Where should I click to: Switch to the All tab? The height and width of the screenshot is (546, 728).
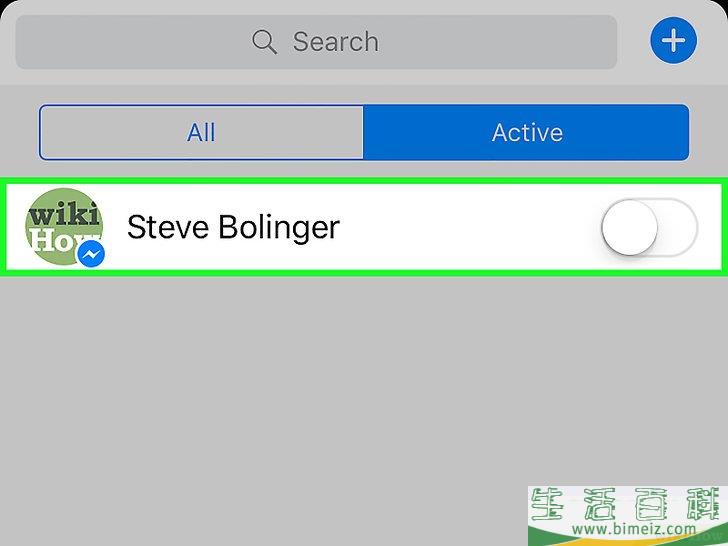click(x=201, y=132)
